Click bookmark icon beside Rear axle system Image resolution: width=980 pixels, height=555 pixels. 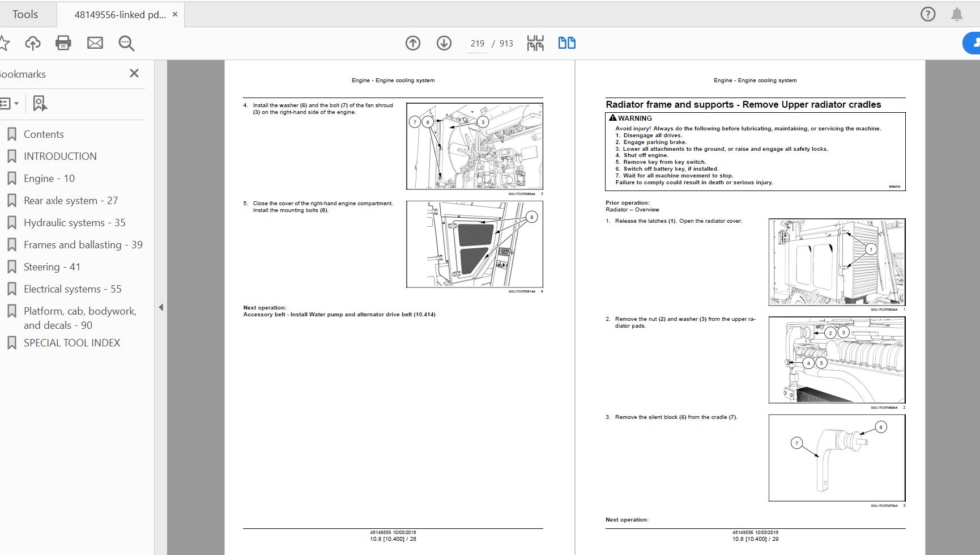[11, 201]
